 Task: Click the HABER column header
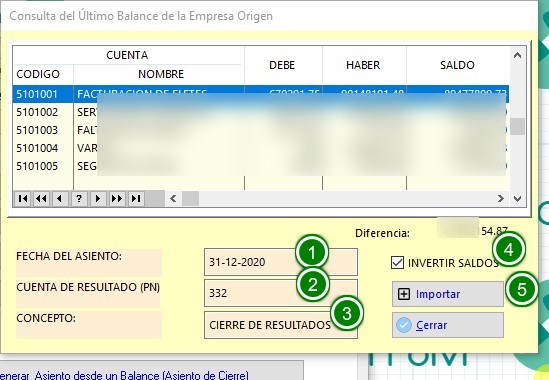[363, 65]
